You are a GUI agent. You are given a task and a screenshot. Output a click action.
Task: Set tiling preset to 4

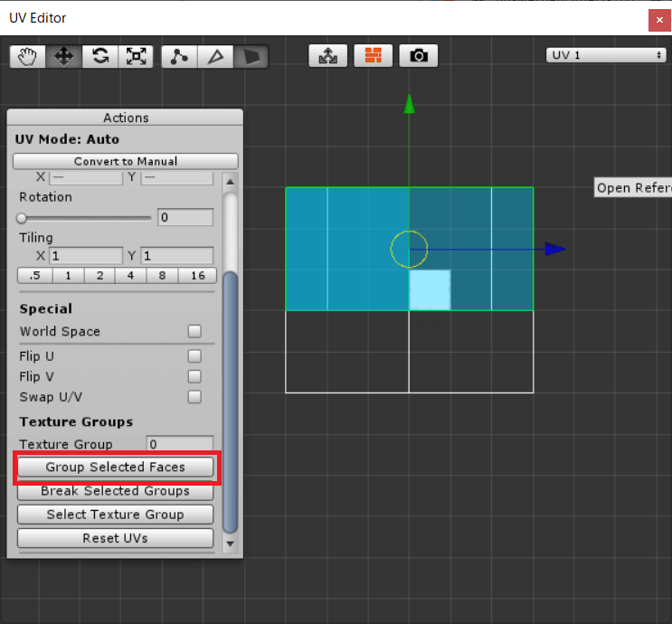point(131,276)
